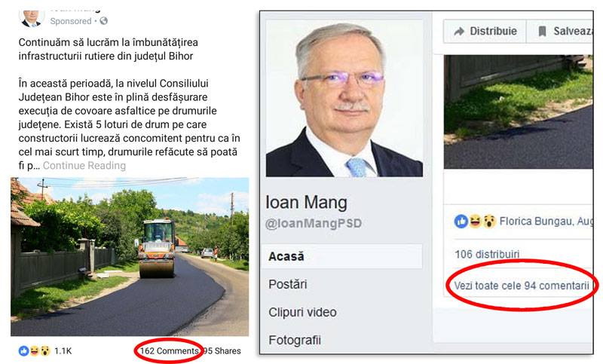The width and height of the screenshot is (603, 364).
Task: Click the Like reaction icon under road photo
Action: tap(24, 350)
